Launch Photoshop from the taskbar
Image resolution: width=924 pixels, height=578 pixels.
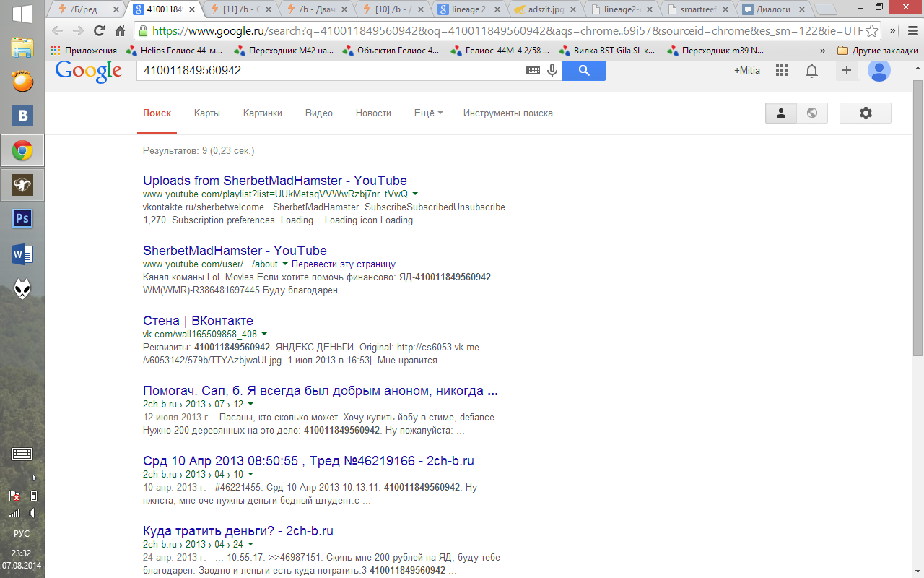tap(22, 218)
